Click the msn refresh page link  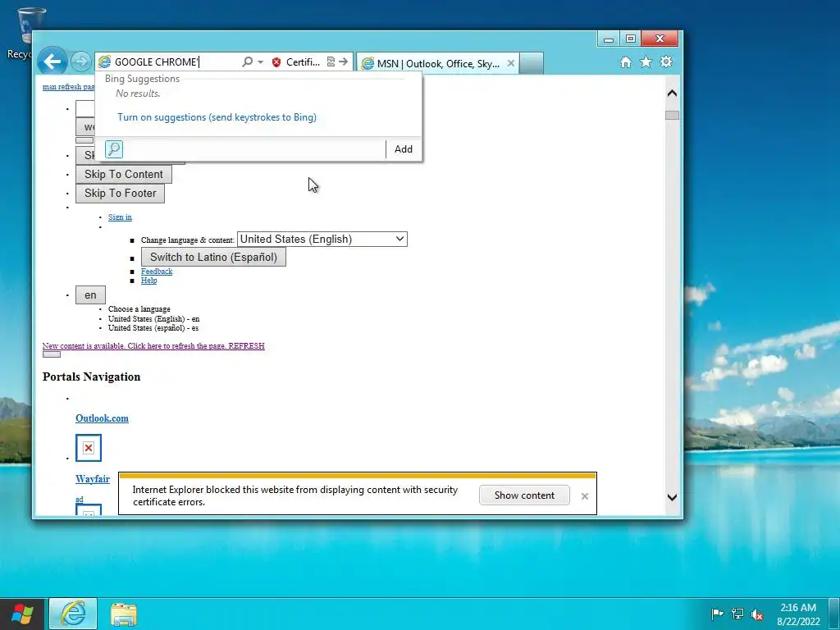click(x=69, y=87)
